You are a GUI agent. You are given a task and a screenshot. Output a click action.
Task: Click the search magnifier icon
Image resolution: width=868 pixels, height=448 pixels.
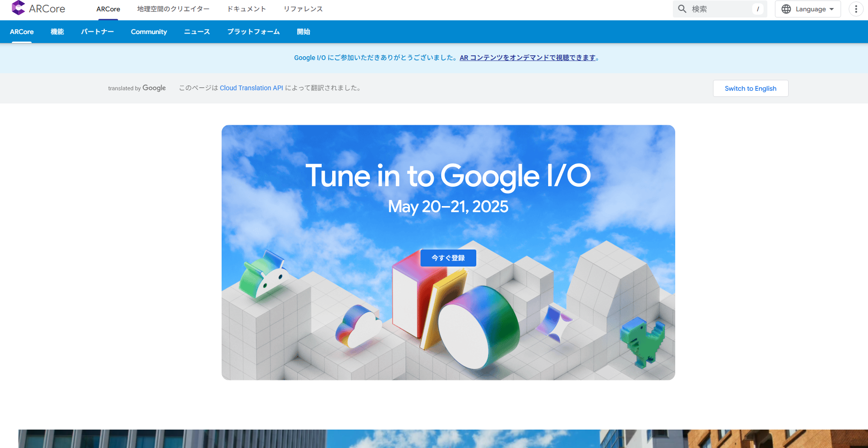click(682, 9)
